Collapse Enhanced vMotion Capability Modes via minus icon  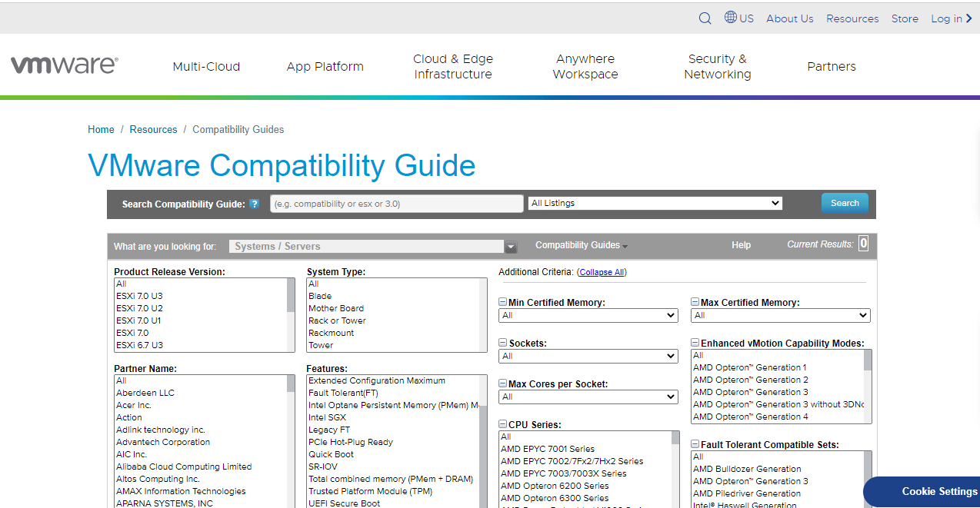[694, 343]
